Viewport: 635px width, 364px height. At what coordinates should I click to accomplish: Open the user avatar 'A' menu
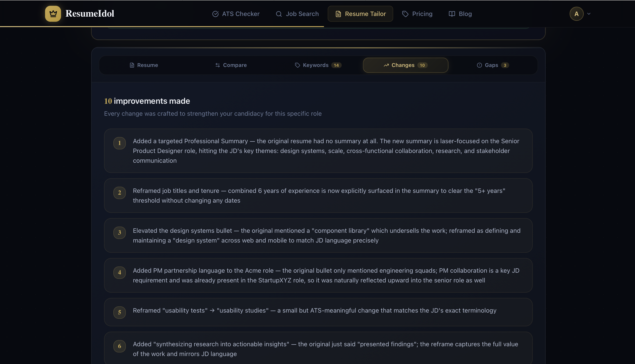(x=576, y=14)
